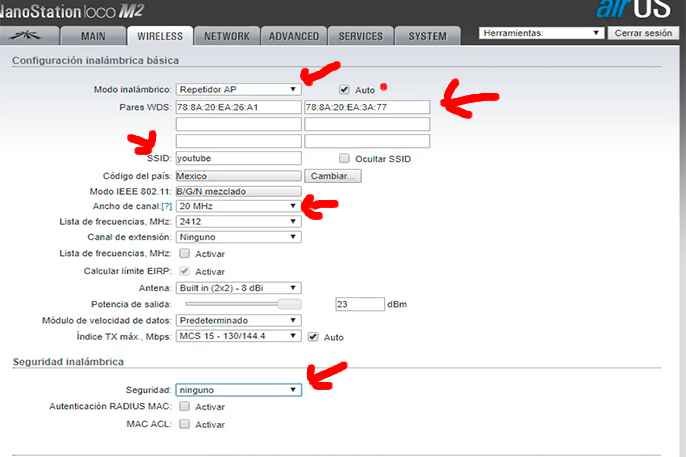Toggle the Auto checkbox for WDS peers
Screen dimensions: 686x457
[344, 90]
